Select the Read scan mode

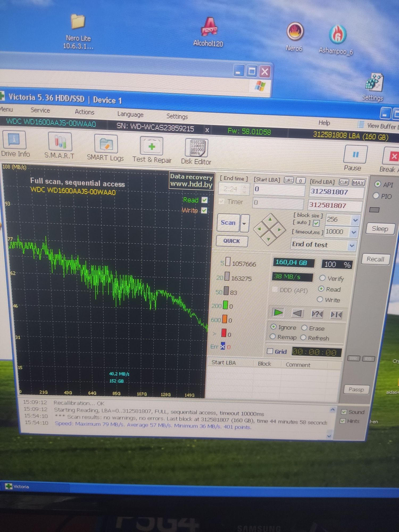click(x=321, y=289)
